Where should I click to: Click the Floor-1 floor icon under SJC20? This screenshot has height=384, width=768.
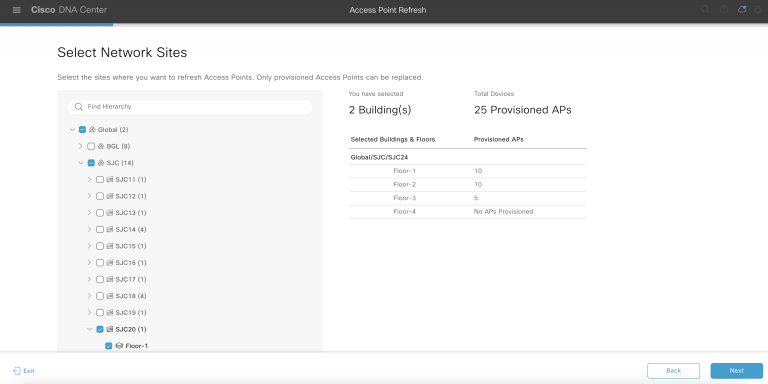[119, 346]
